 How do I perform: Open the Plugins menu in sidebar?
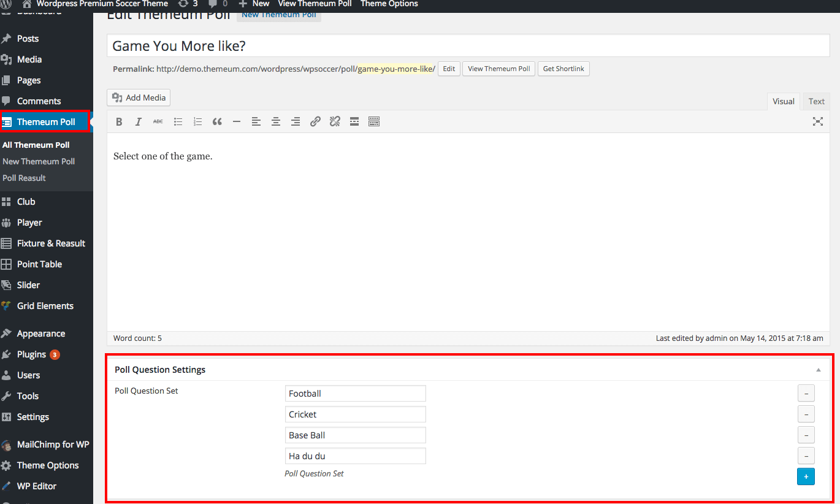(x=31, y=354)
